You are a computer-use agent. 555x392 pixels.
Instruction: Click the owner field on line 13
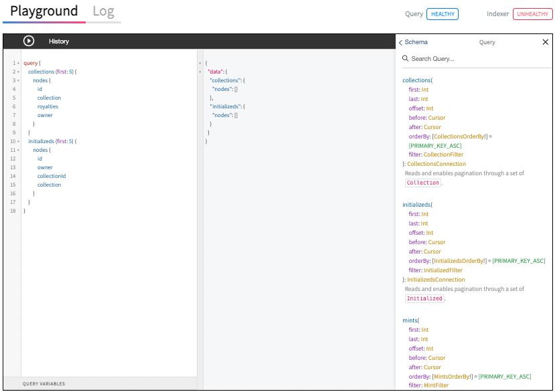(45, 167)
